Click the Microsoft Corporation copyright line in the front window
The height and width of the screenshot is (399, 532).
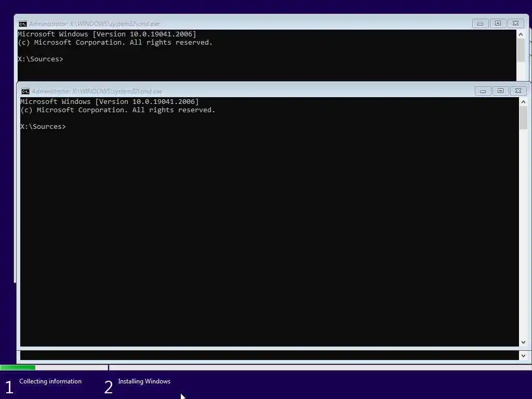click(118, 110)
